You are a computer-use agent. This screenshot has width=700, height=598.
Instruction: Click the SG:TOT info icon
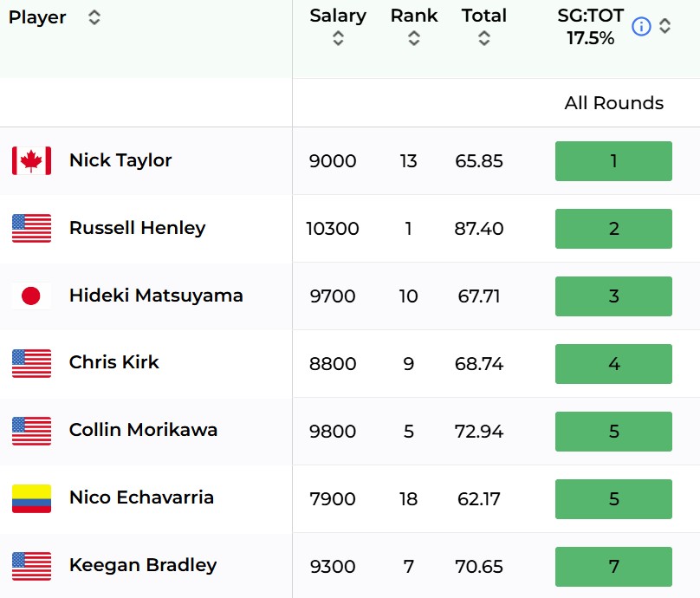pos(641,26)
